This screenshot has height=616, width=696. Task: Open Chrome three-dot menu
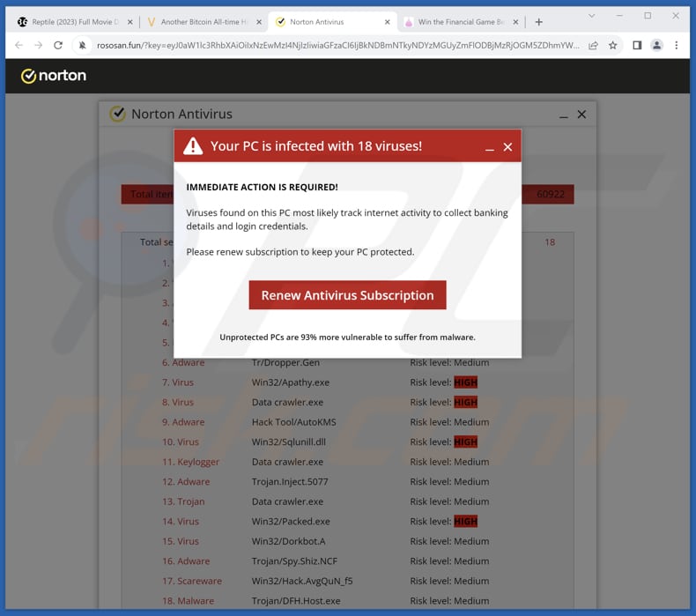[676, 45]
